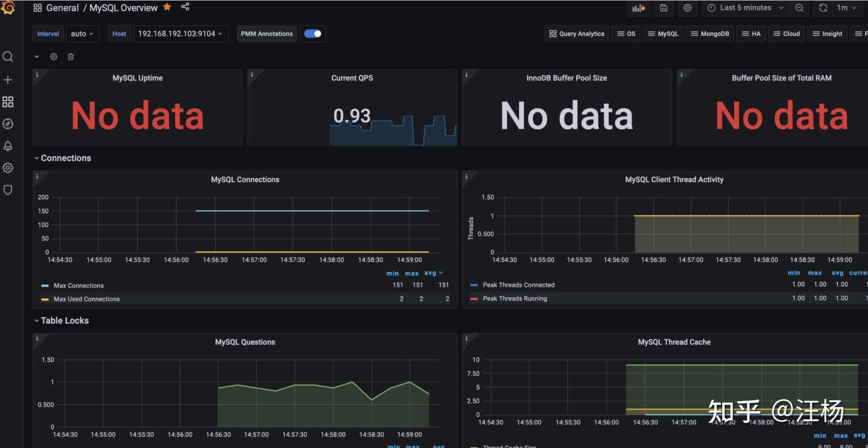Open the Explore compass icon
The image size is (868, 448).
pyautogui.click(x=8, y=124)
